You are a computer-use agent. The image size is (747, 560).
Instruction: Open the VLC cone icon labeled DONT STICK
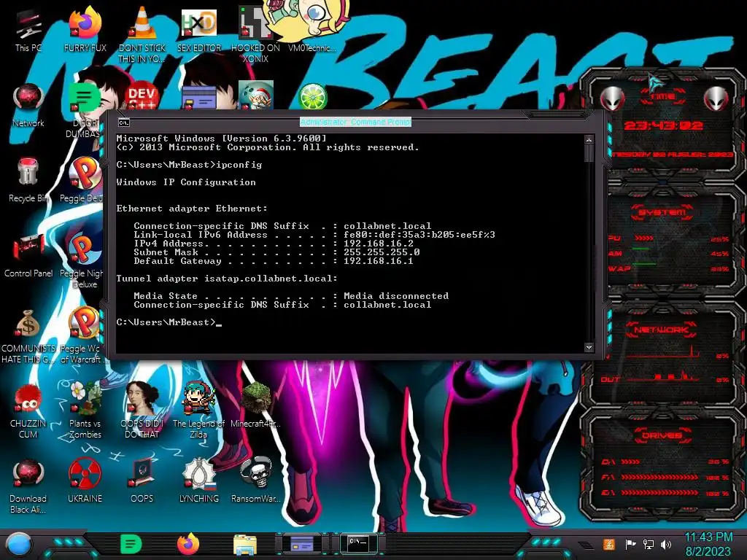pos(142,34)
